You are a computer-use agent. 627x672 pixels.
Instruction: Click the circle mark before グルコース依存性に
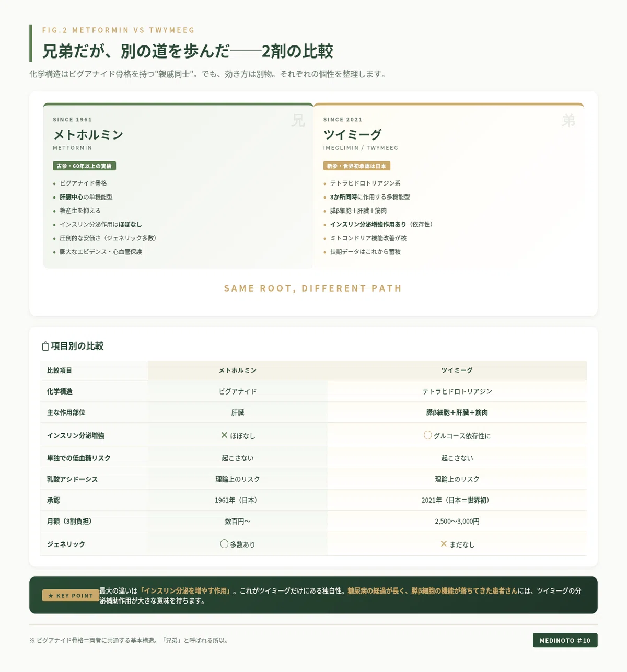click(x=428, y=435)
